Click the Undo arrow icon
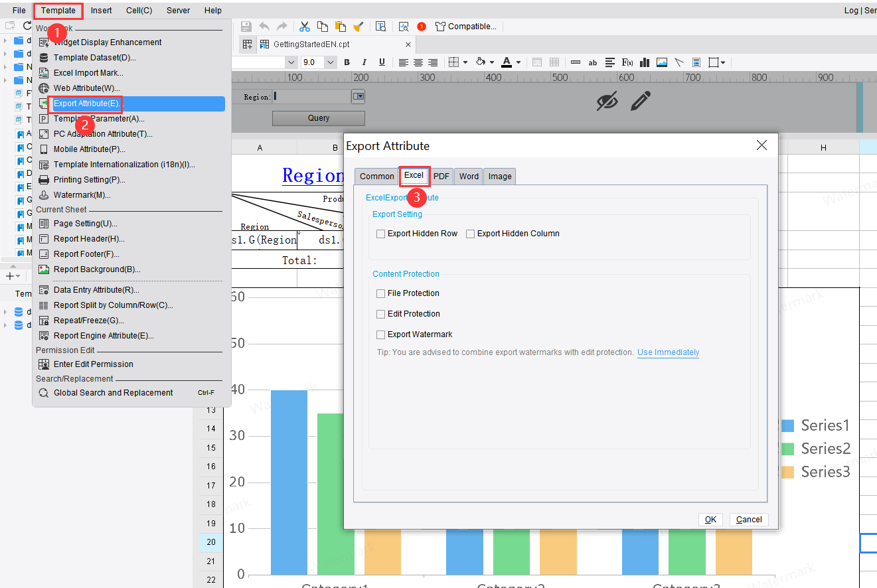 click(264, 27)
